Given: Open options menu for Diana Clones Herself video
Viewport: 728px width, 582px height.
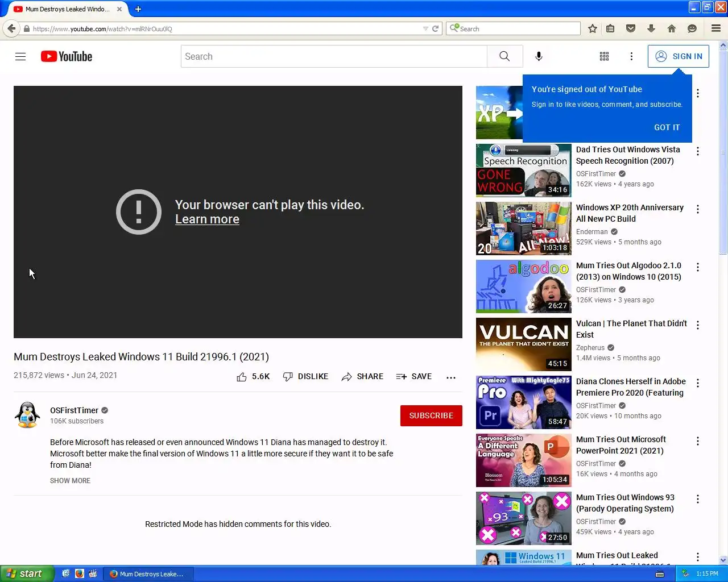Looking at the screenshot, I should [x=698, y=383].
